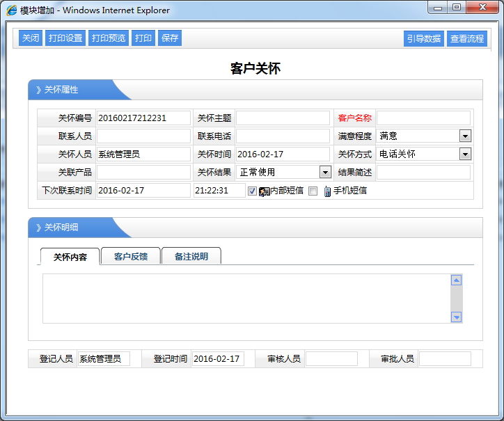Click the 引导数据 button

[x=423, y=39]
